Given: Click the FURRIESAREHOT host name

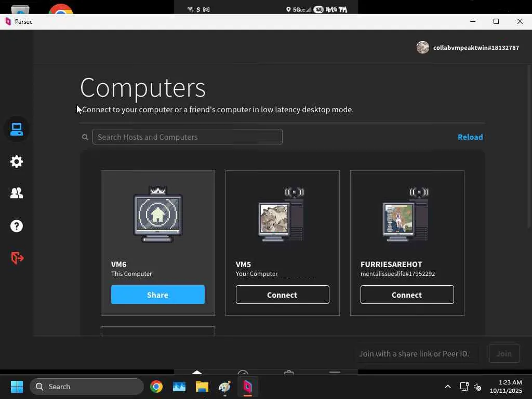Looking at the screenshot, I should point(391,264).
